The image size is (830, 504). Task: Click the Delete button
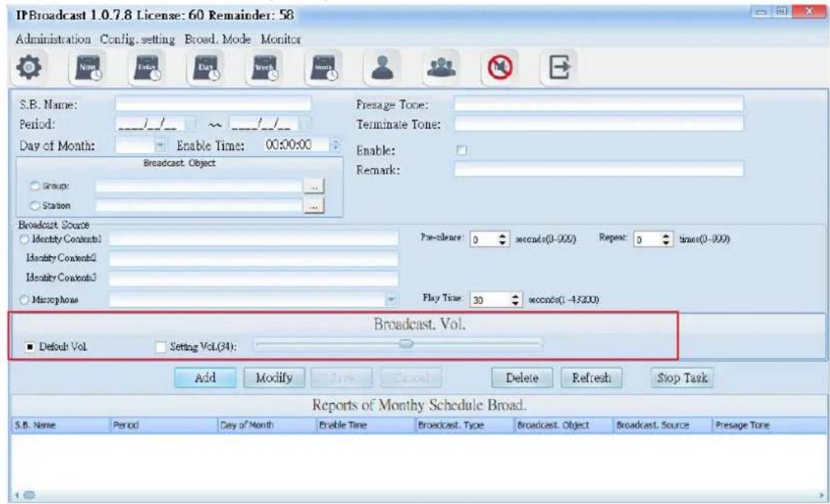point(522,378)
